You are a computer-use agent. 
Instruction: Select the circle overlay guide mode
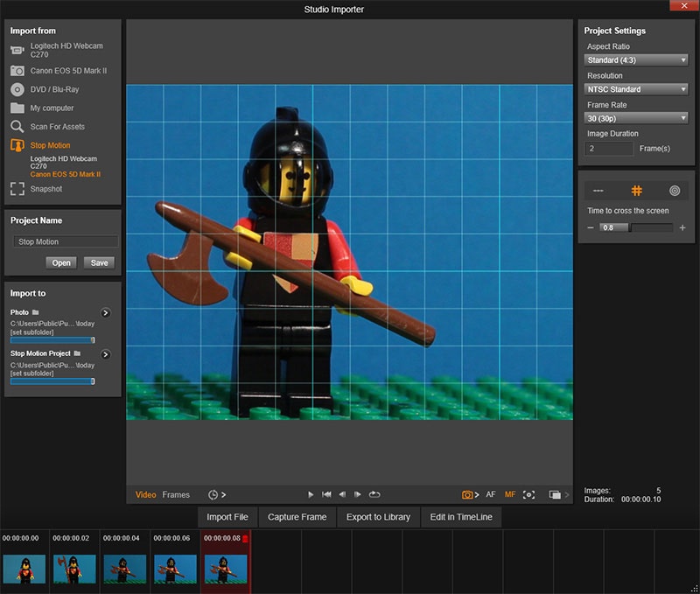[675, 191]
